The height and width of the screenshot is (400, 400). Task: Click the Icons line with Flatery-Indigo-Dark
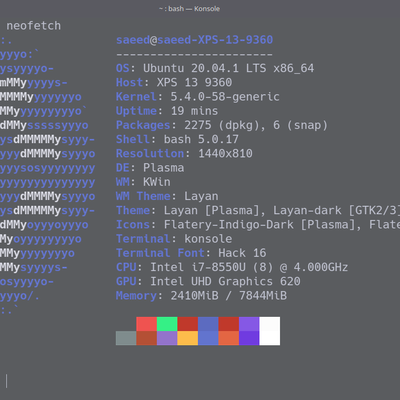(258, 225)
